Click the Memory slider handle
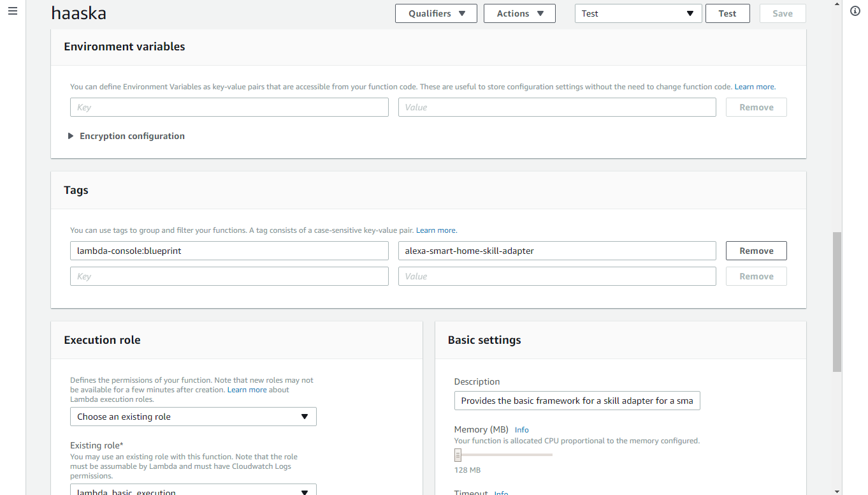Image resolution: width=868 pixels, height=495 pixels. click(x=458, y=455)
